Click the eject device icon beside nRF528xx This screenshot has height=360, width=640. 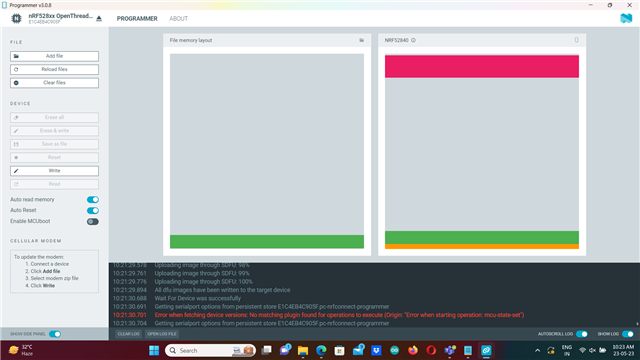(x=99, y=18)
